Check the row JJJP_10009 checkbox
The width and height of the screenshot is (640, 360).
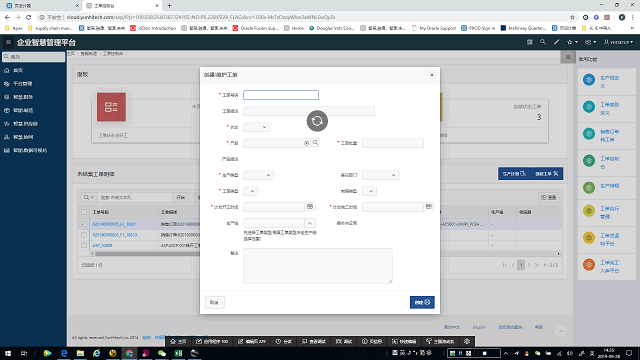point(84,245)
